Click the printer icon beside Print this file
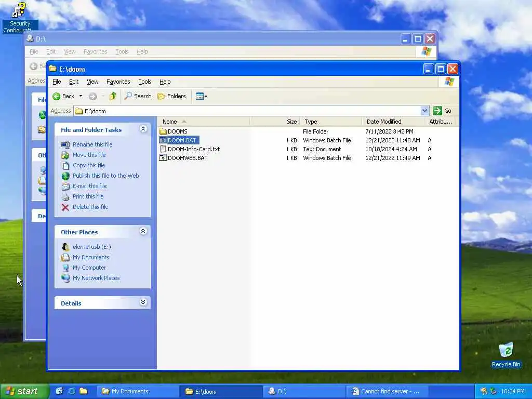 pyautogui.click(x=65, y=197)
